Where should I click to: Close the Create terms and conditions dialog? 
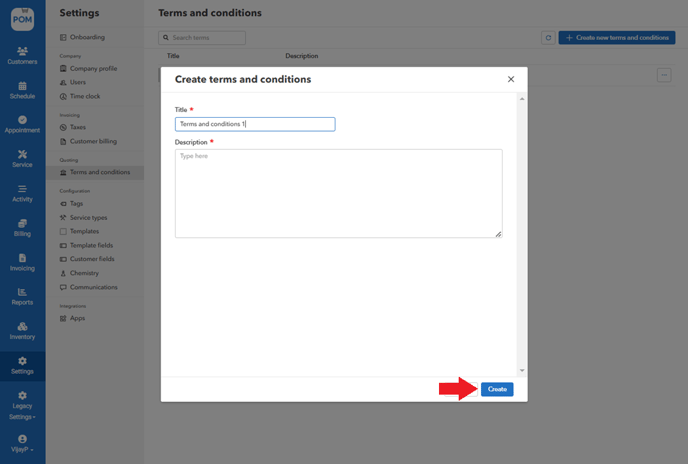coord(511,79)
